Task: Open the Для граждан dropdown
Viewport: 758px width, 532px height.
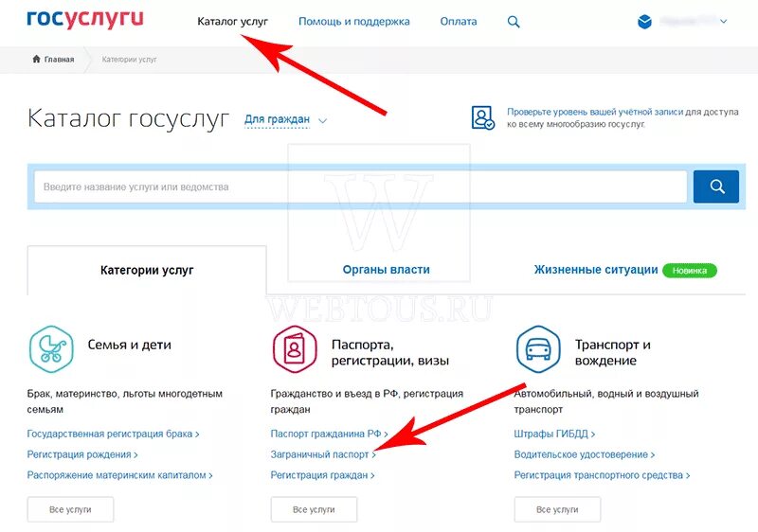Action: [285, 119]
